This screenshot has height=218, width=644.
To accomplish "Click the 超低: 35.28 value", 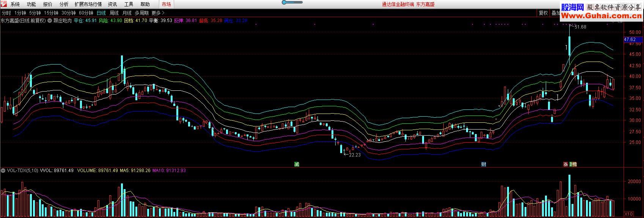I will [x=210, y=21].
